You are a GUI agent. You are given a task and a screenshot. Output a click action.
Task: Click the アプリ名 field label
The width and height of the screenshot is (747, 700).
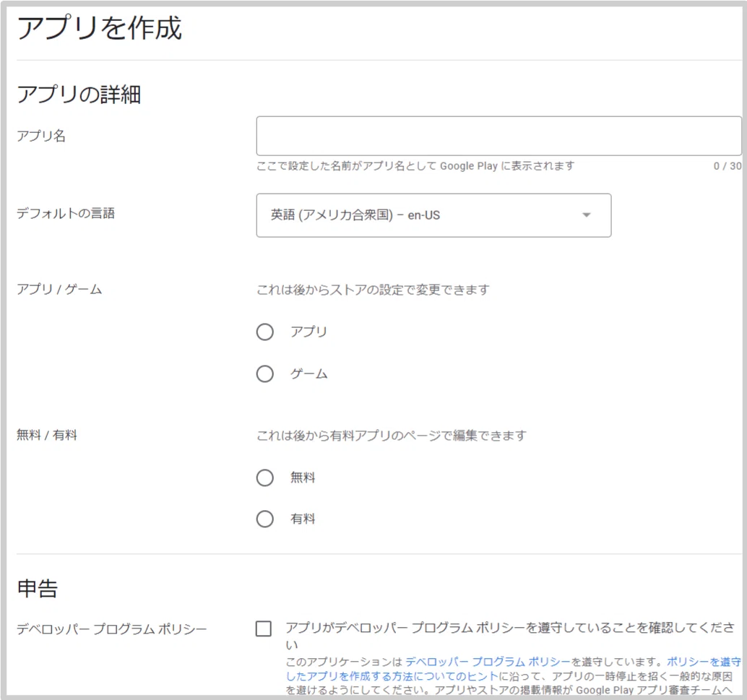(41, 136)
